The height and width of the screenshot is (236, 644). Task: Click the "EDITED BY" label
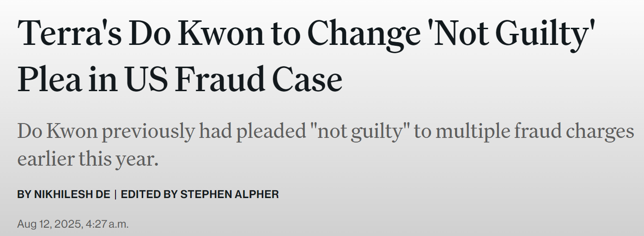(149, 194)
